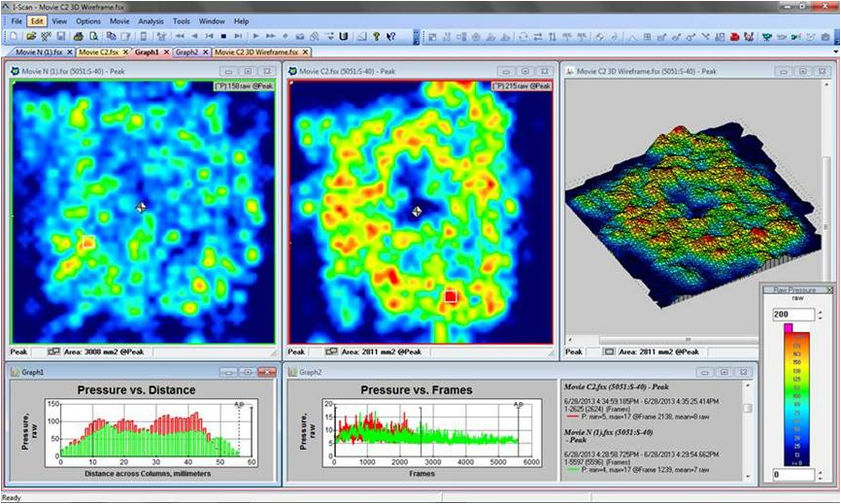This screenshot has height=504, width=841.
Task: Click the Open file folder icon
Action: [31, 36]
